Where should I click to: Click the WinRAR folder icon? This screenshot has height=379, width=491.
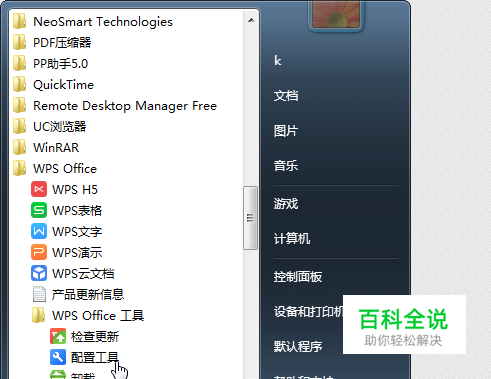[x=19, y=147]
